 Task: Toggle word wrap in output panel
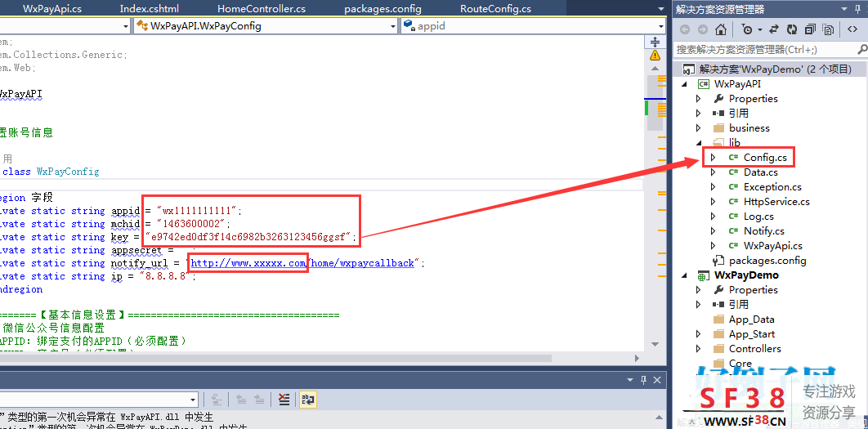[307, 399]
